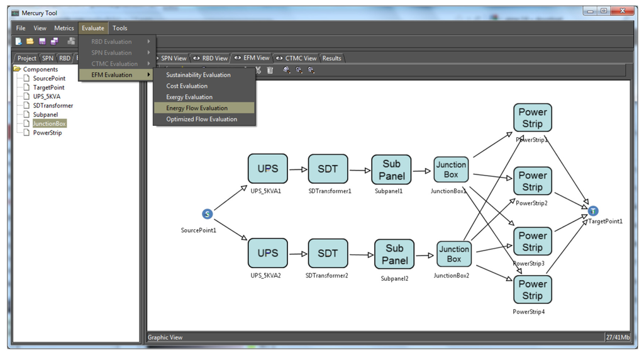Switch to the Project tab
The width and height of the screenshot is (644, 355).
26,58
